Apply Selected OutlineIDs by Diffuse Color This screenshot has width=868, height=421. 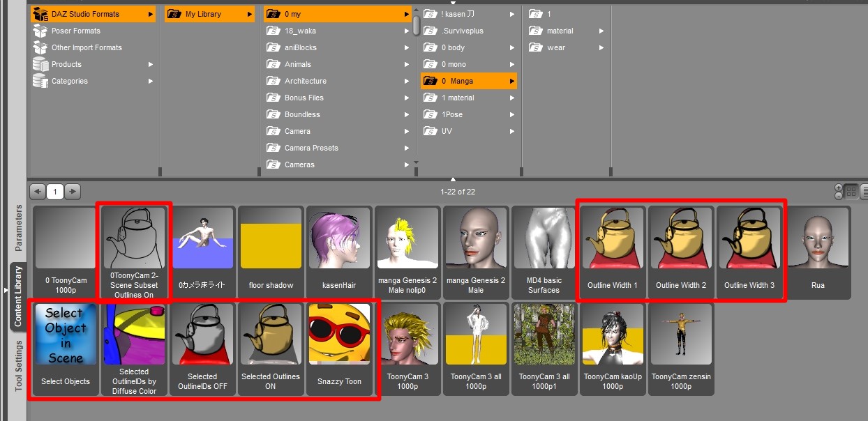(x=134, y=349)
